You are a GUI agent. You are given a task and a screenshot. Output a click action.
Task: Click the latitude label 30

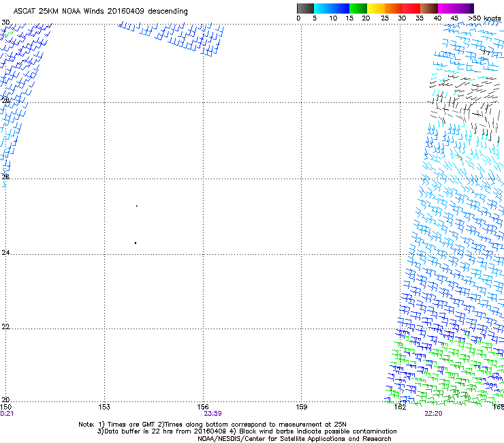[5, 22]
